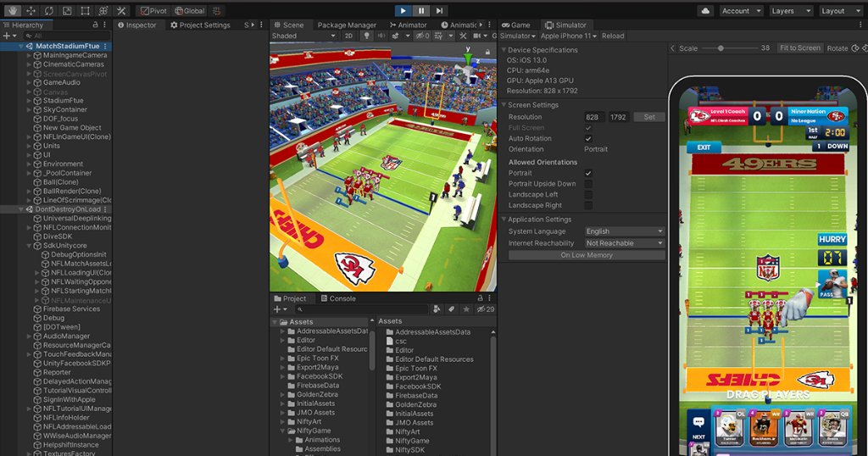Rotate the simulated device clockwise icon
This screenshot has height=456, width=868.
pyautogui.click(x=855, y=48)
